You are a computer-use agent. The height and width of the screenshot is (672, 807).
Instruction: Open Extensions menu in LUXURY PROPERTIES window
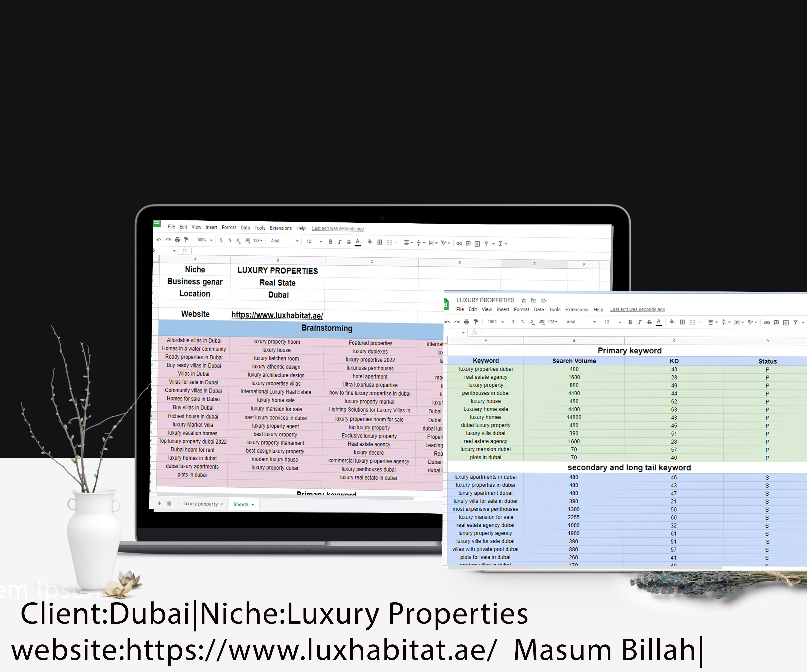point(576,310)
